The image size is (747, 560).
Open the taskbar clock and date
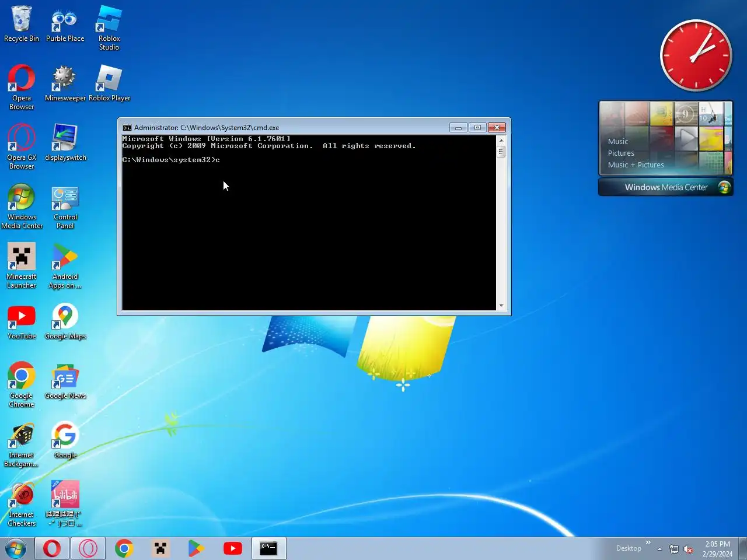pyautogui.click(x=717, y=549)
